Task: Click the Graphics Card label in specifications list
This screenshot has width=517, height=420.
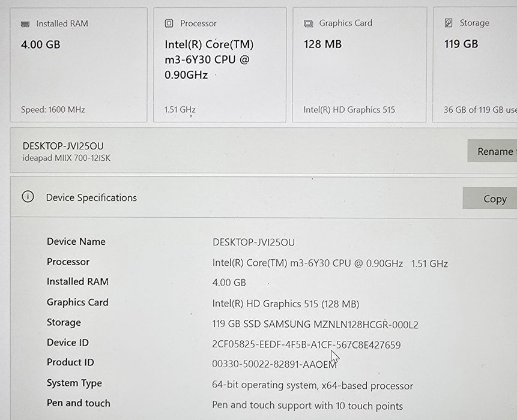Action: (x=77, y=302)
